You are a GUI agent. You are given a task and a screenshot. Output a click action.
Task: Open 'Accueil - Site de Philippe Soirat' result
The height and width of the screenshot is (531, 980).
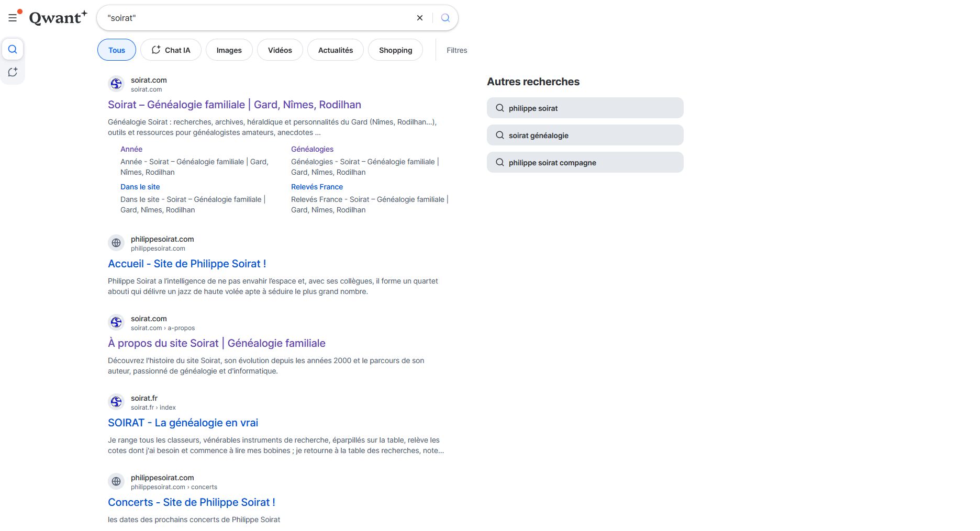click(x=187, y=264)
